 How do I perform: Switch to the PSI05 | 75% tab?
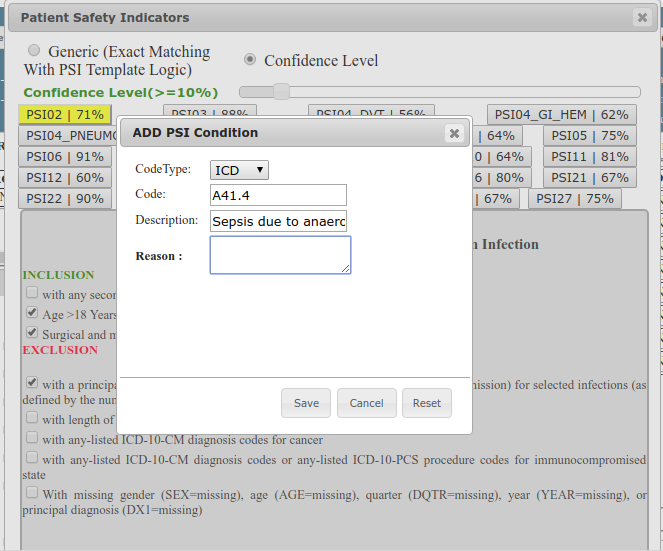point(590,136)
